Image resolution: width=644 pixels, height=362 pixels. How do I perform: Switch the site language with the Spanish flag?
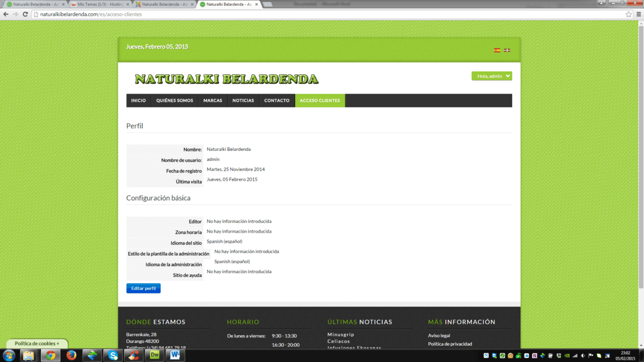497,50
